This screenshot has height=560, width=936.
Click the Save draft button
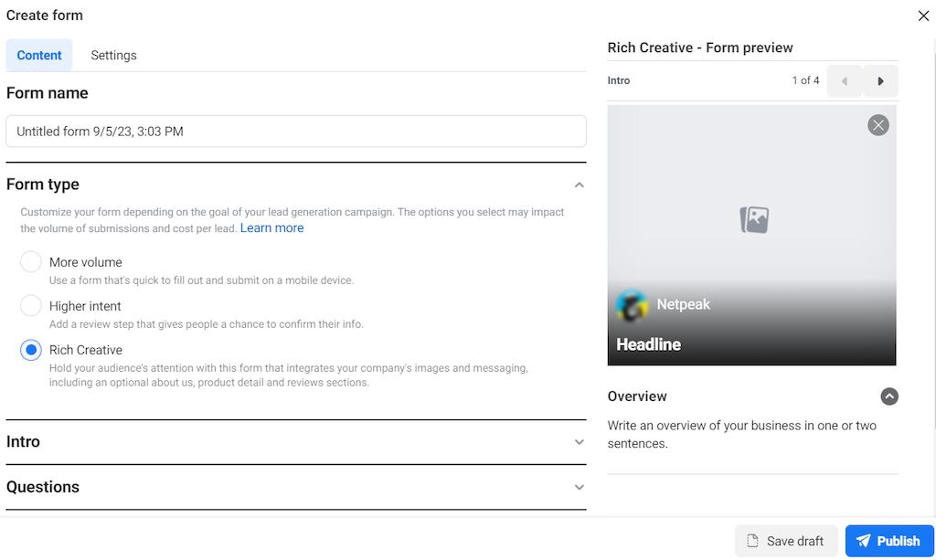[786, 541]
